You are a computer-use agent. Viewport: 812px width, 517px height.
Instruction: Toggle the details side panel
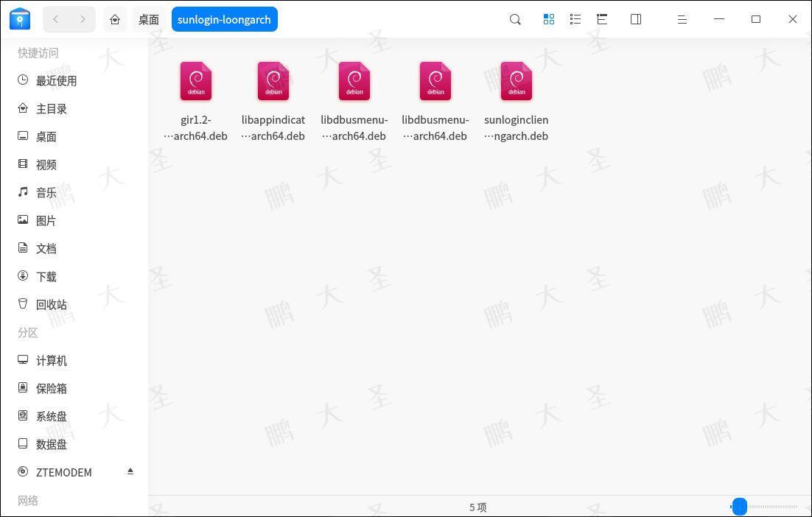click(x=635, y=19)
